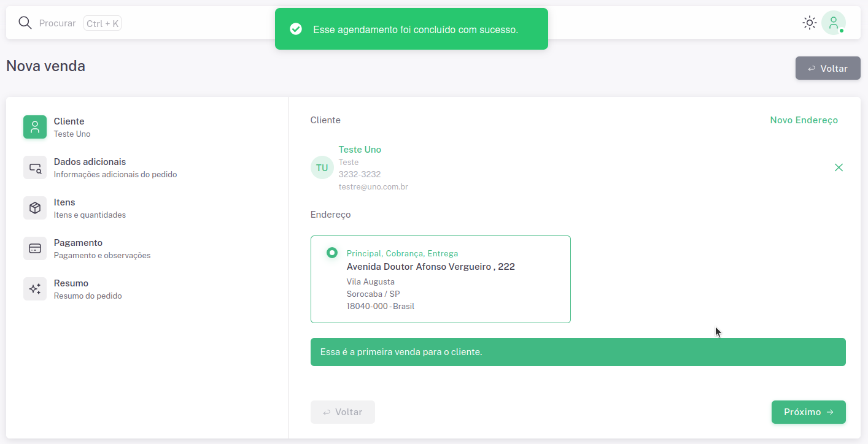This screenshot has width=868, height=444.
Task: Click the Itens box icon
Action: [x=35, y=208]
